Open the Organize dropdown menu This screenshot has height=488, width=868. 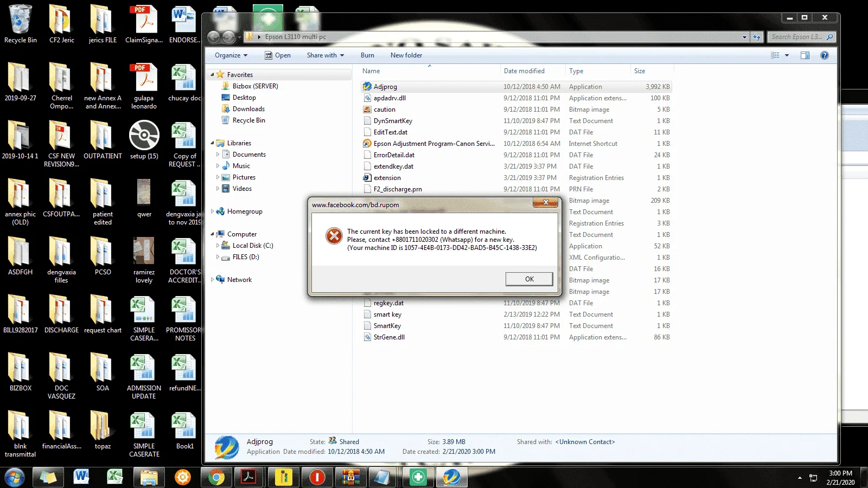(x=231, y=55)
